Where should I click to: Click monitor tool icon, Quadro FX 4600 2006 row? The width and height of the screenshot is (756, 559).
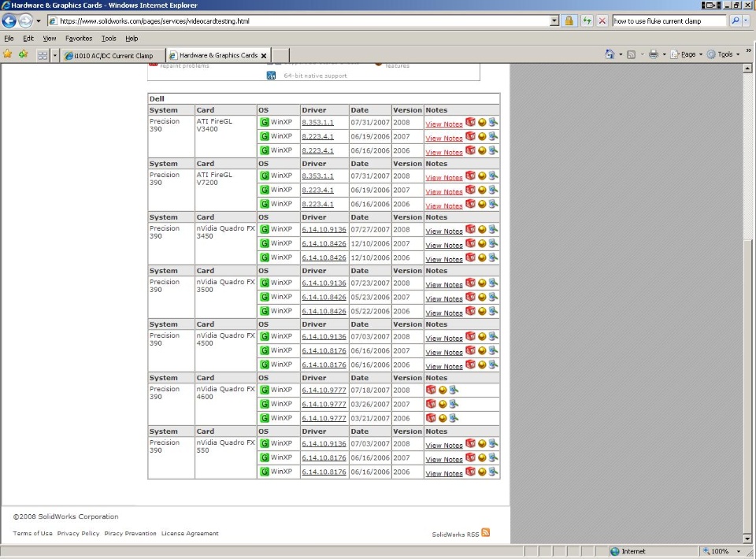(454, 418)
